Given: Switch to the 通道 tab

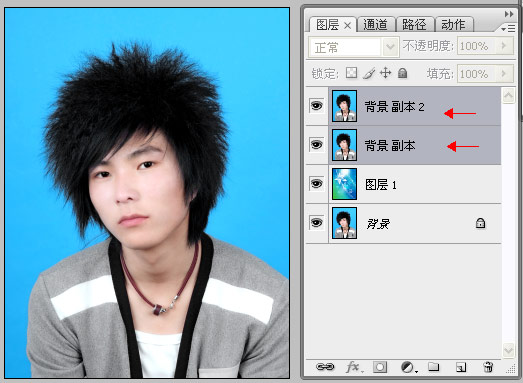Looking at the screenshot, I should coord(375,25).
